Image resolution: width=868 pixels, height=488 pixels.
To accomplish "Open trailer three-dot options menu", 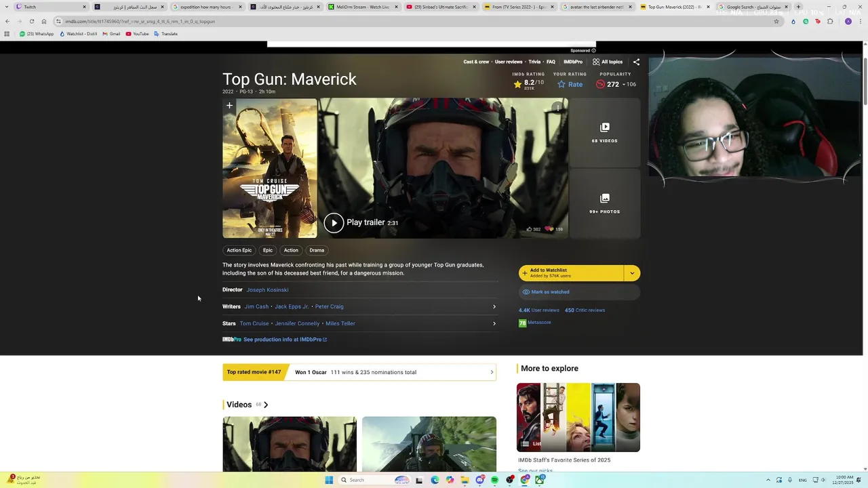I will click(557, 107).
